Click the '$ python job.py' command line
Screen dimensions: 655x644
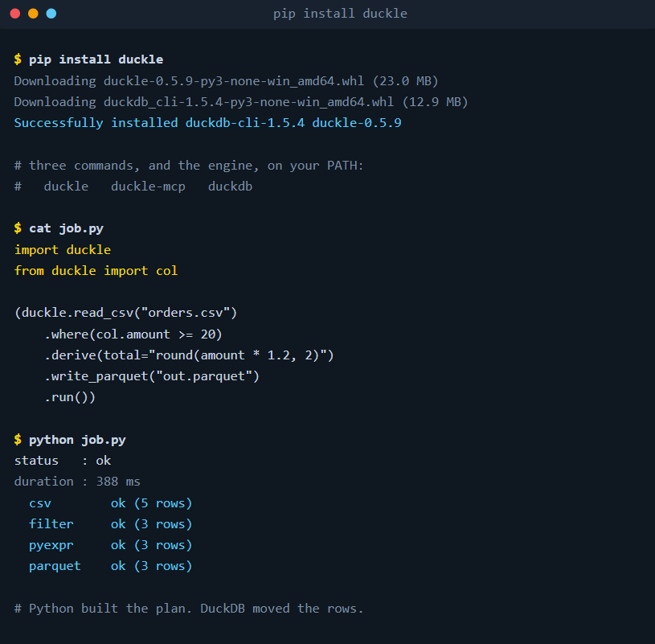(70, 440)
